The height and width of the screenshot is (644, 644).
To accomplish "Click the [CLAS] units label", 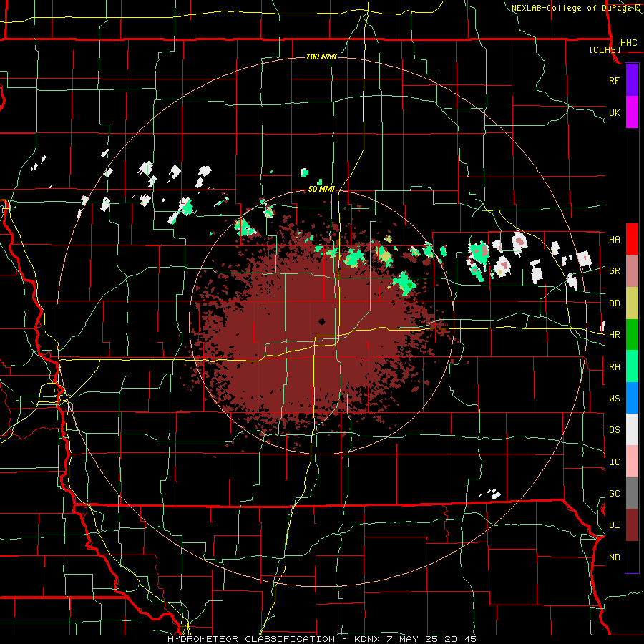I will click(605, 49).
